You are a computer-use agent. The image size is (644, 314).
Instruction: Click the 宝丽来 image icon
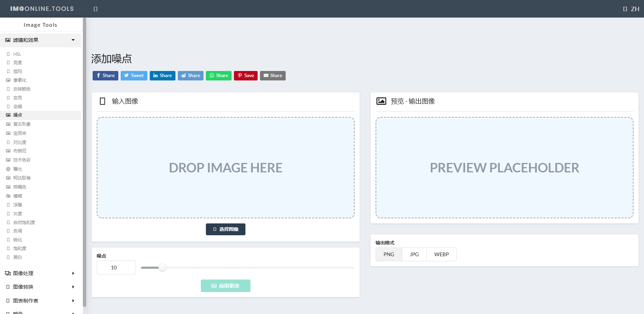(8, 133)
